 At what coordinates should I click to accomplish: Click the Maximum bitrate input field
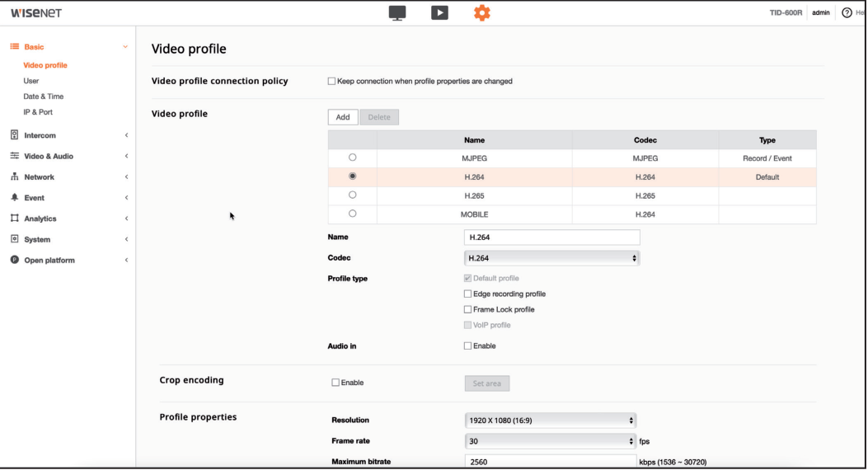551,462
